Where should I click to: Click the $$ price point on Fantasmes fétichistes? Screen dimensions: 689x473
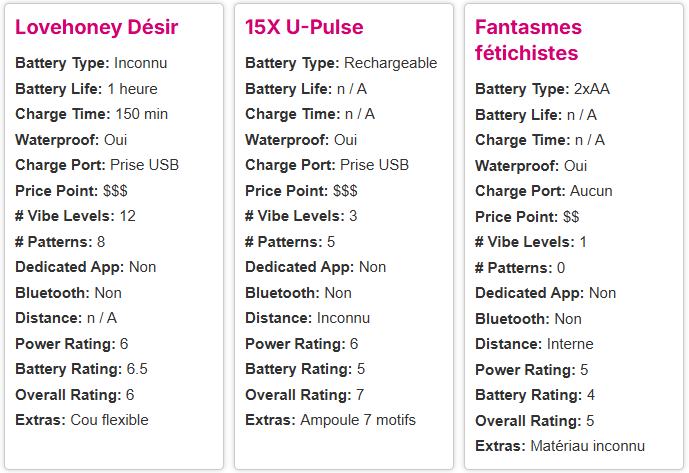point(571,216)
